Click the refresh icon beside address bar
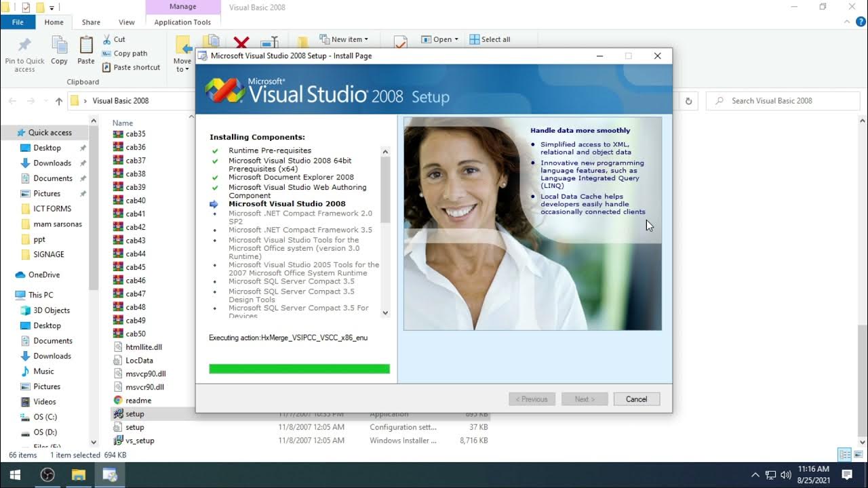Image resolution: width=868 pixels, height=488 pixels. (688, 101)
